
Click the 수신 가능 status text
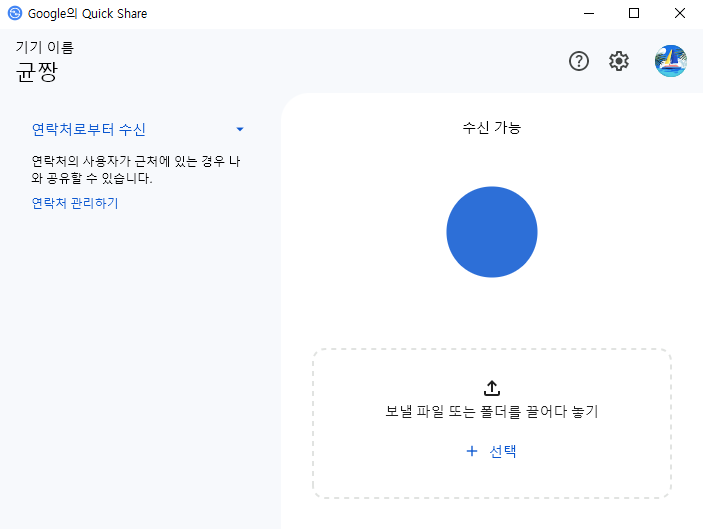[492, 128]
